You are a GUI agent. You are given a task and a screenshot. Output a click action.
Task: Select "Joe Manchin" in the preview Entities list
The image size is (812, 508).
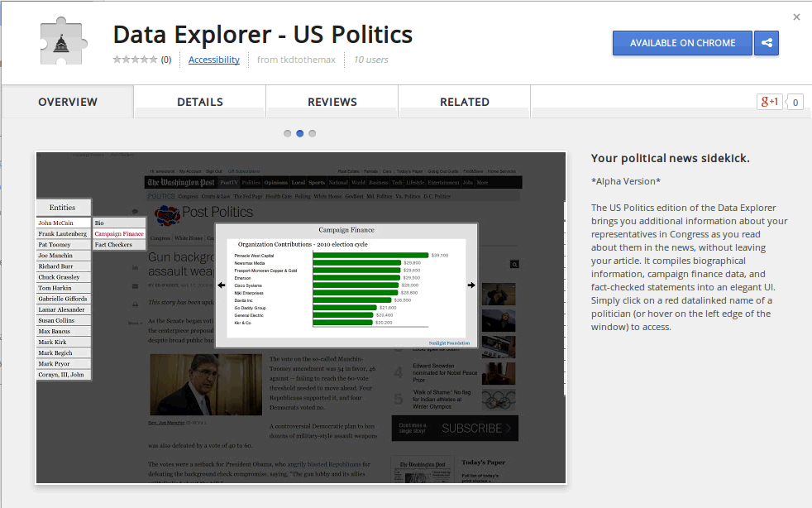pos(64,256)
